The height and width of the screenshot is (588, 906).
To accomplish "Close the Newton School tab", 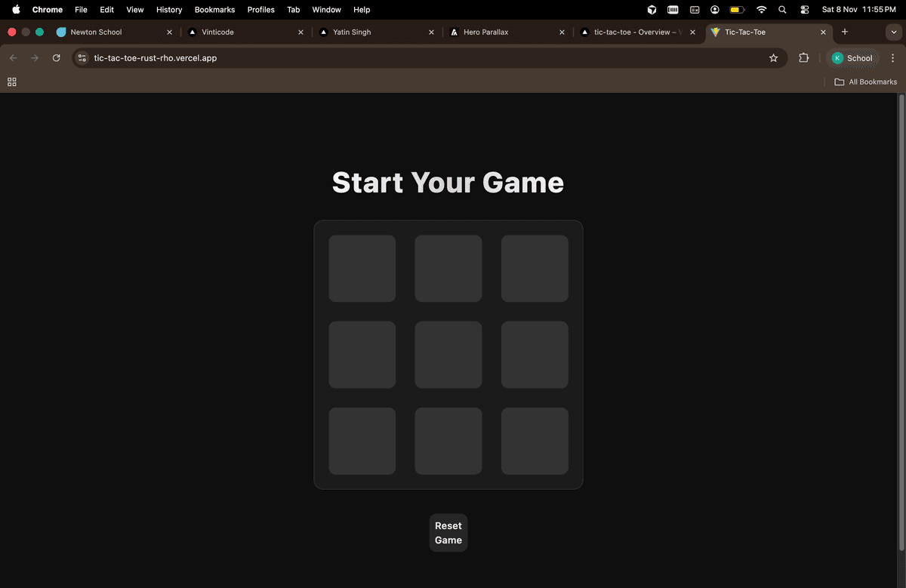I will 169,32.
